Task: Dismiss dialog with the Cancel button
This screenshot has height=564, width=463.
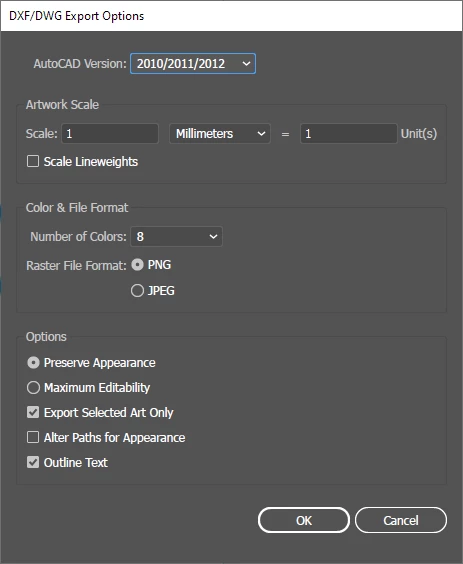Action: [401, 520]
